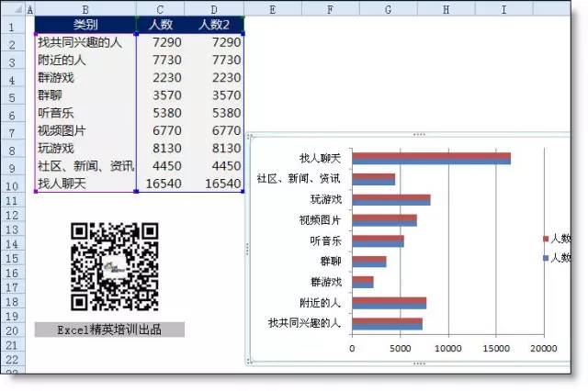Viewport: 588px width, 391px height.
Task: Click horizontal axis value 10000
Action: click(447, 348)
